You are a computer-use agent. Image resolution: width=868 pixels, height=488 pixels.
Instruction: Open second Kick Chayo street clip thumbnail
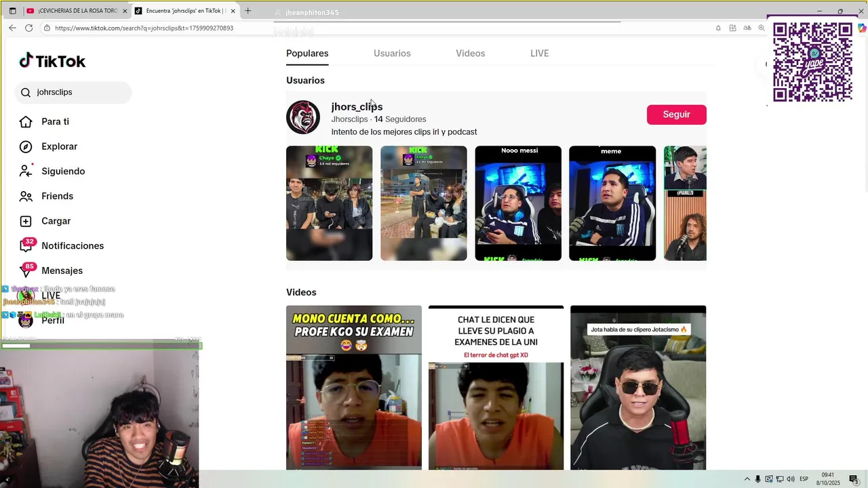pyautogui.click(x=424, y=203)
